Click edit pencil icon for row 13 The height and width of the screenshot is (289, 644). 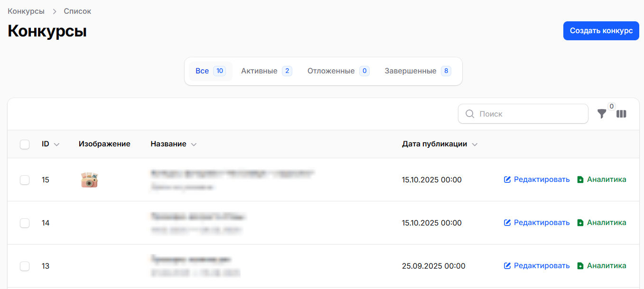click(x=507, y=266)
